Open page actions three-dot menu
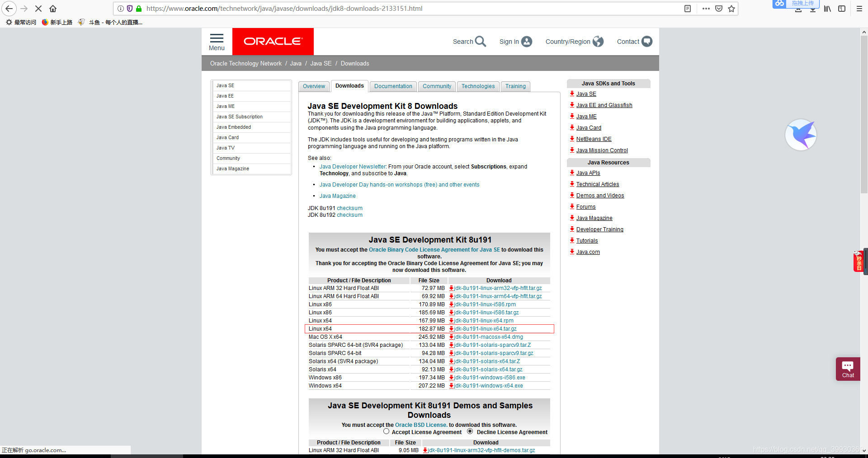This screenshot has height=458, width=868. [706, 9]
